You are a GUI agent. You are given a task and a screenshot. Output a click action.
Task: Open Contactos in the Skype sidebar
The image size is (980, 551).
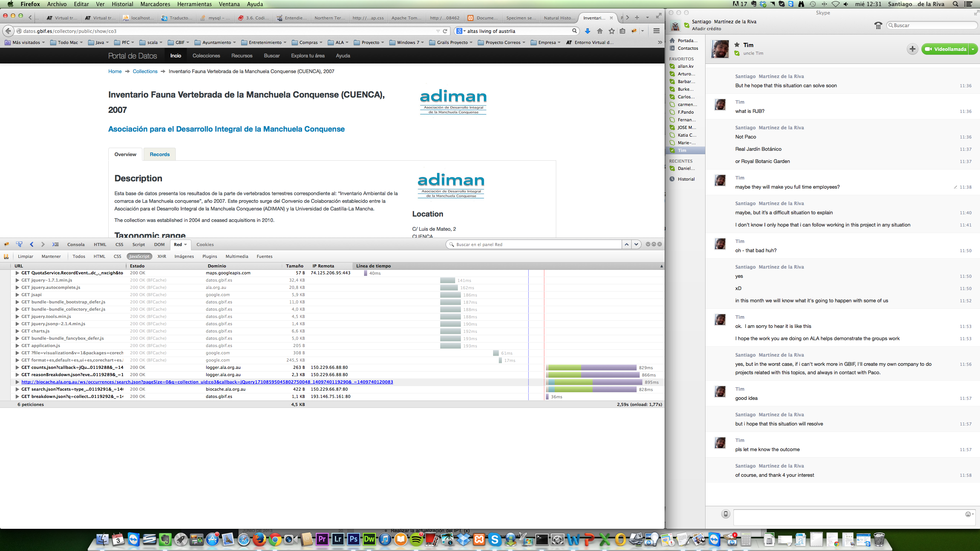click(688, 48)
